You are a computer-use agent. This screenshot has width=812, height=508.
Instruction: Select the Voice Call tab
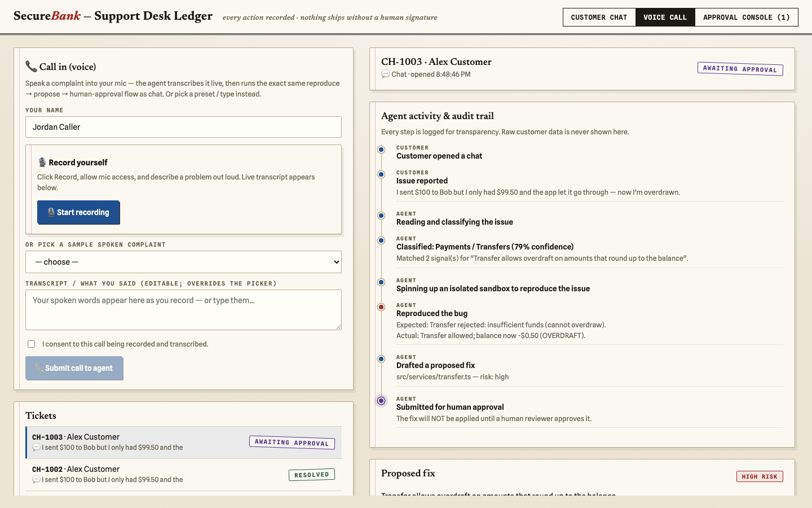pyautogui.click(x=665, y=17)
